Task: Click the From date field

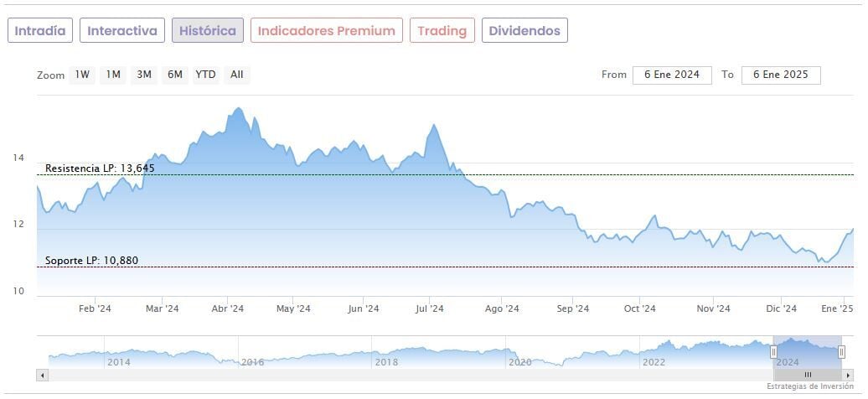Action: (672, 75)
